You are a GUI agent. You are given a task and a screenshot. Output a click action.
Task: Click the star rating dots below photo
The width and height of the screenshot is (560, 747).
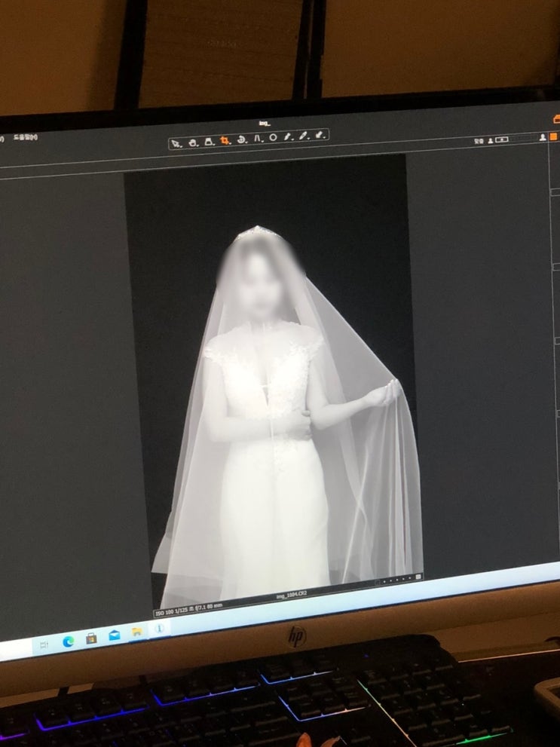pos(396,580)
